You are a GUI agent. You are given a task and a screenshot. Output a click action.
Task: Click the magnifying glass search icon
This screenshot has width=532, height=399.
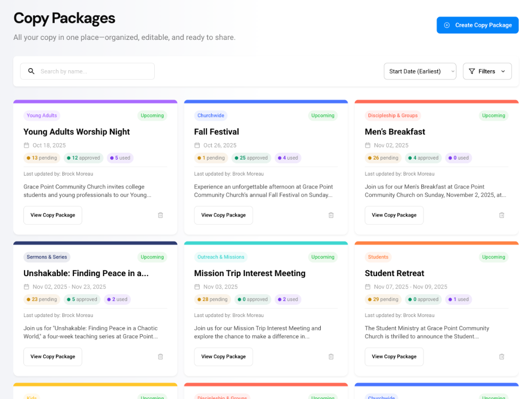(x=31, y=71)
